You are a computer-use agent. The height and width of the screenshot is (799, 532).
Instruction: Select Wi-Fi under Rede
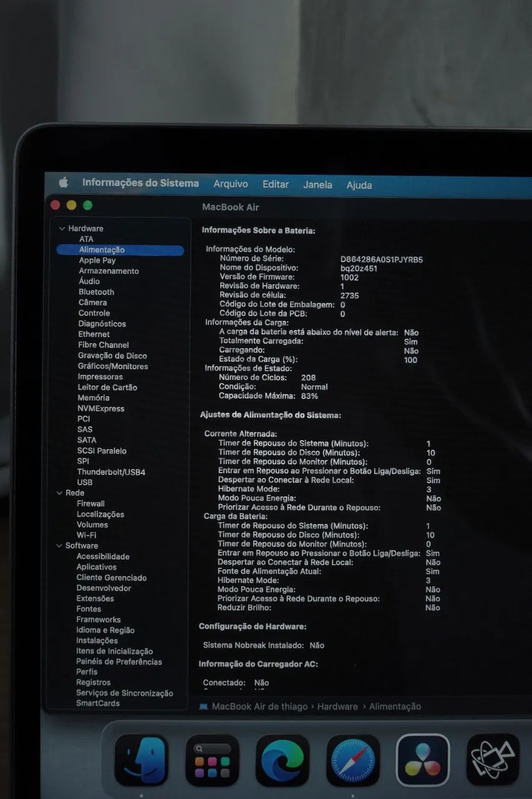tap(86, 535)
